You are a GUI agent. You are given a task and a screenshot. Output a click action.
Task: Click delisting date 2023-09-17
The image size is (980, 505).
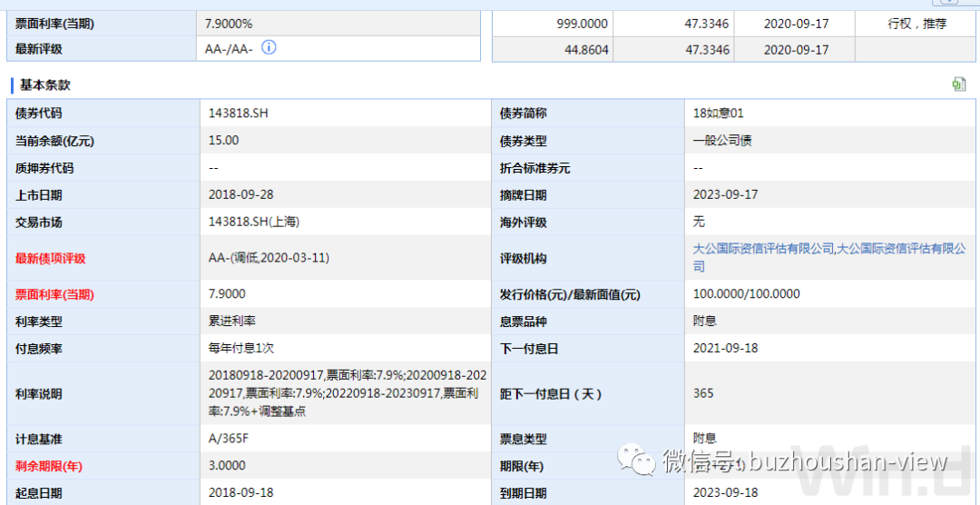[x=726, y=194]
